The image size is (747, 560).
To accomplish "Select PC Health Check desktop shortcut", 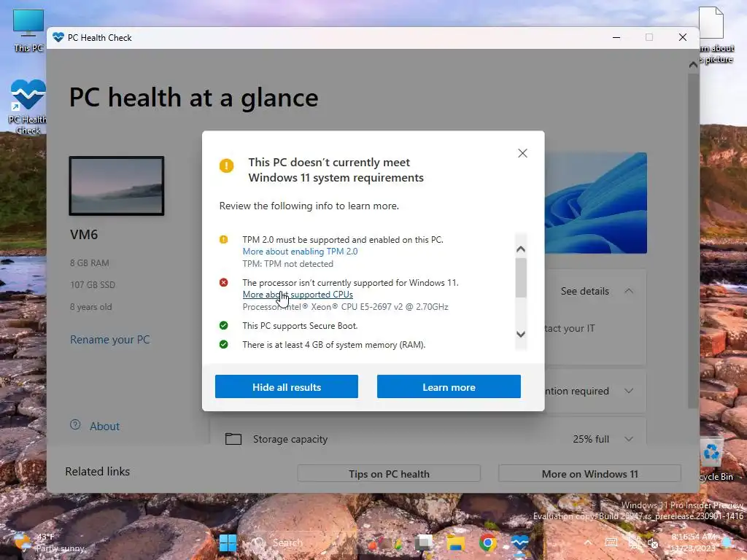I will point(28,108).
